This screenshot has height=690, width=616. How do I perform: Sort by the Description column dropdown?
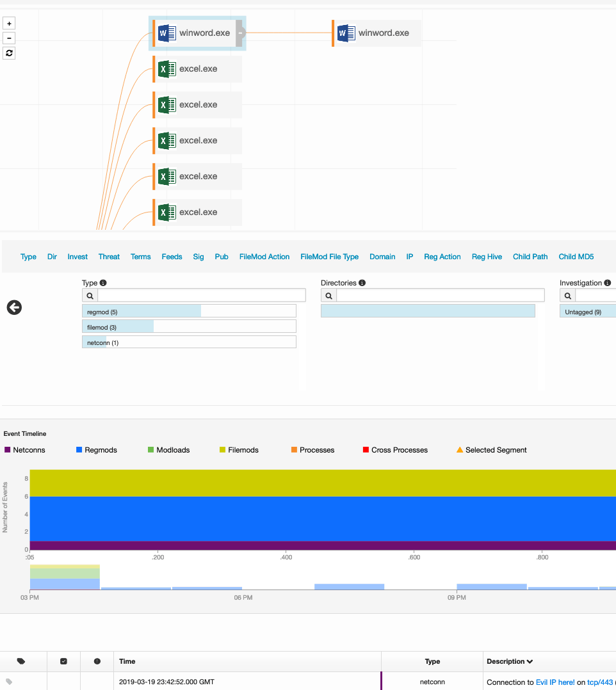(510, 661)
